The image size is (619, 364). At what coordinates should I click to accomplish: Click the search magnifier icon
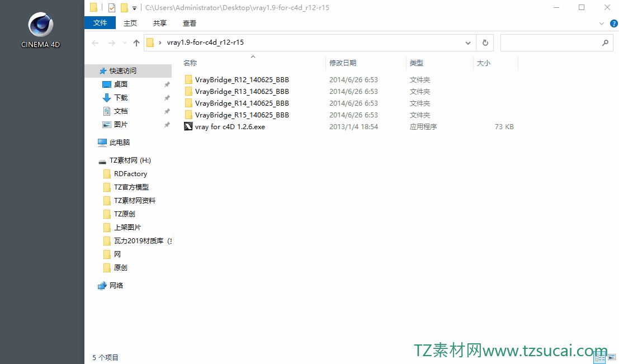(605, 42)
